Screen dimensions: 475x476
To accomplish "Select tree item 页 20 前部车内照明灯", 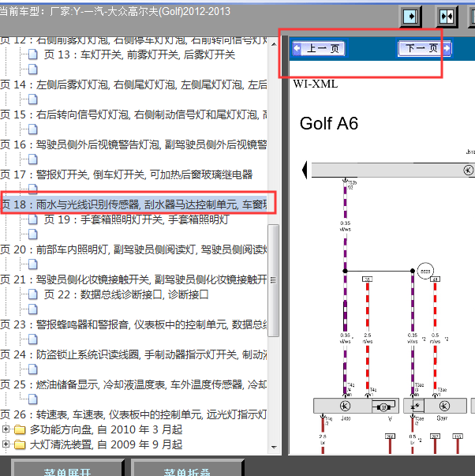I will [133, 249].
